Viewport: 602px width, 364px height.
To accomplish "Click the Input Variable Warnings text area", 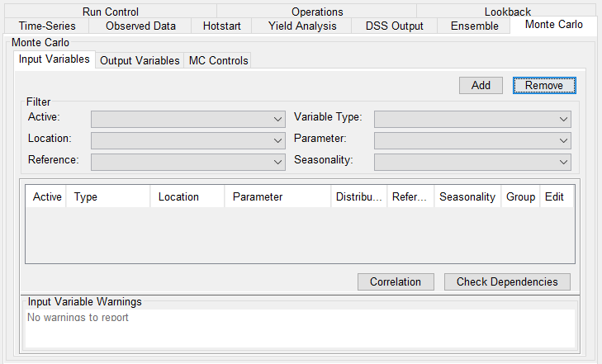I will tap(301, 328).
